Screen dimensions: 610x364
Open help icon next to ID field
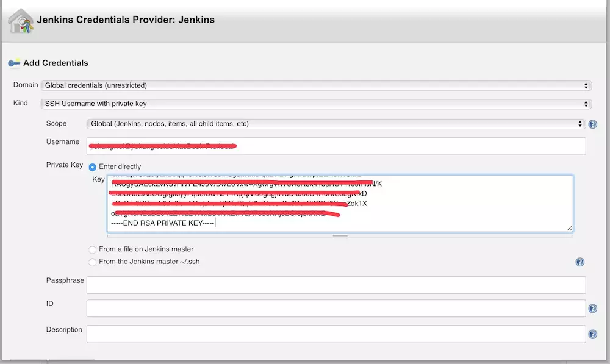point(592,309)
